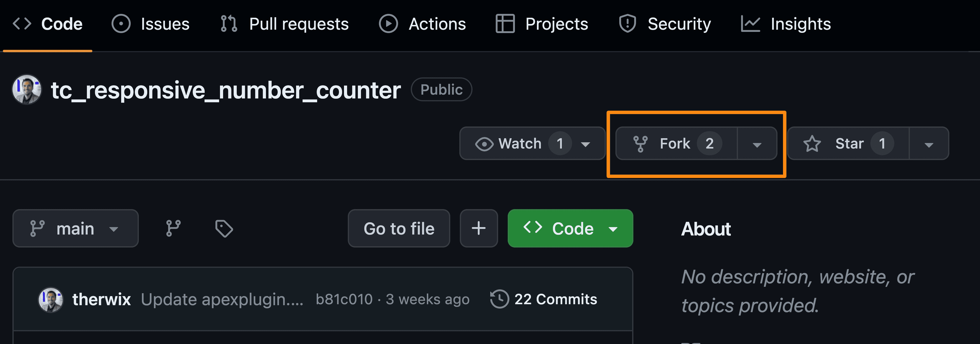Open the Issues icon menu item
980x344 pixels.
click(121, 23)
